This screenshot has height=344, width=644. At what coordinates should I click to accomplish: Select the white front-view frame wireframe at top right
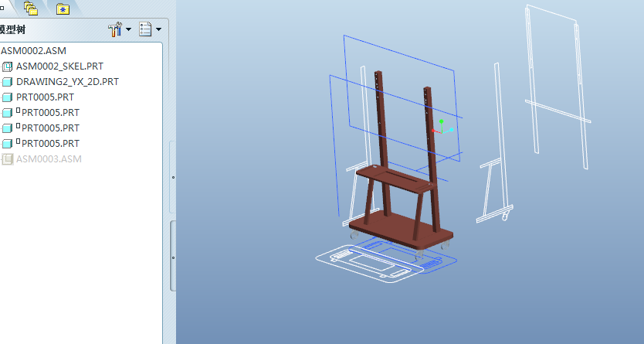[x=558, y=87]
